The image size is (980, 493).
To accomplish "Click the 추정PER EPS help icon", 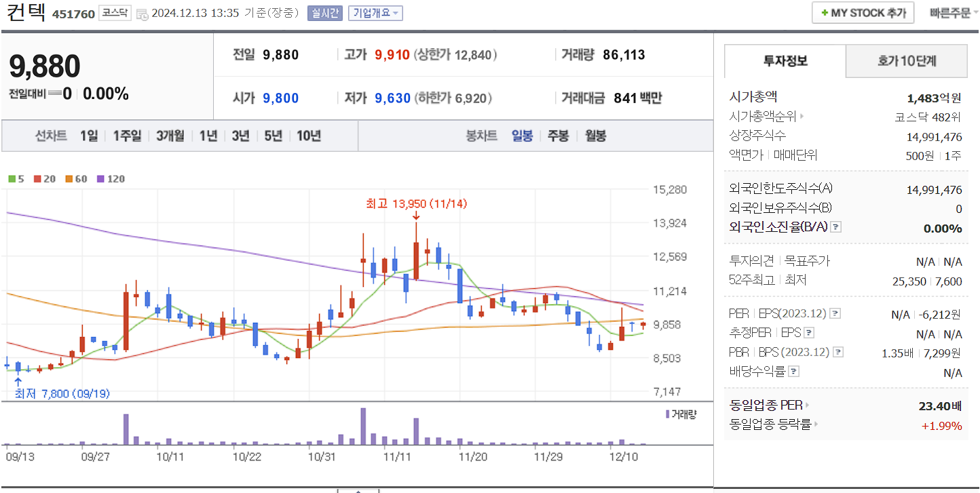I will [x=808, y=333].
